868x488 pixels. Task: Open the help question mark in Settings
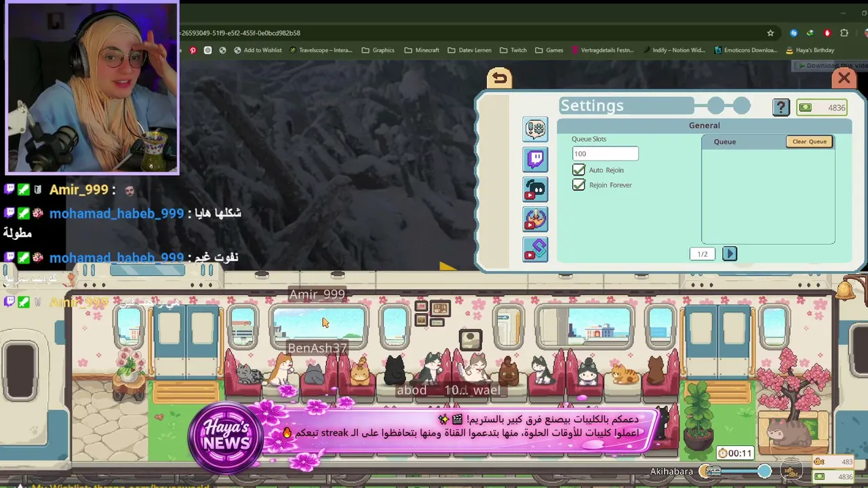tap(781, 107)
